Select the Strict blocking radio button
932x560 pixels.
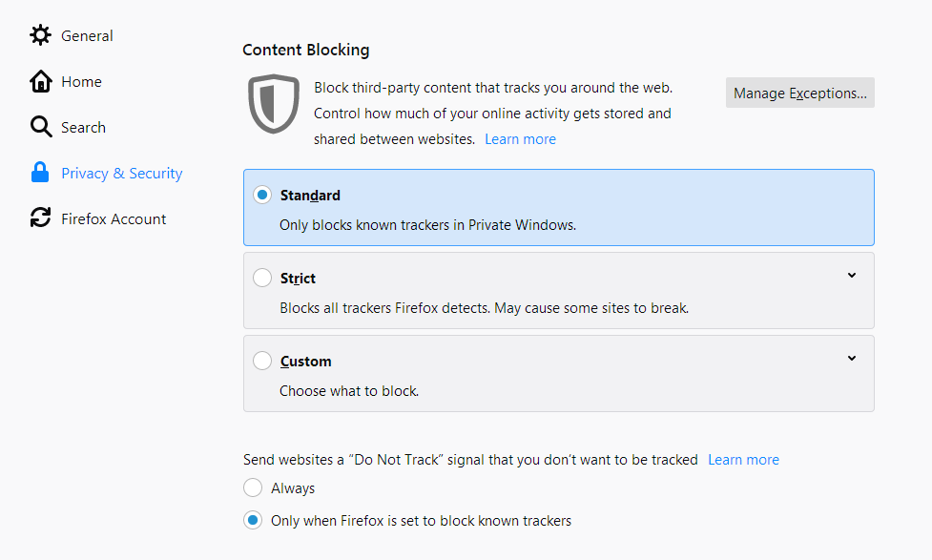tap(262, 278)
